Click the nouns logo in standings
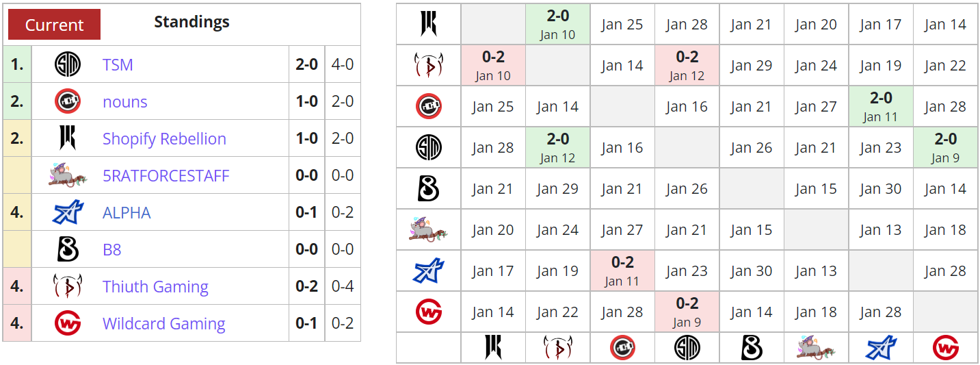The height and width of the screenshot is (365, 980). click(67, 101)
